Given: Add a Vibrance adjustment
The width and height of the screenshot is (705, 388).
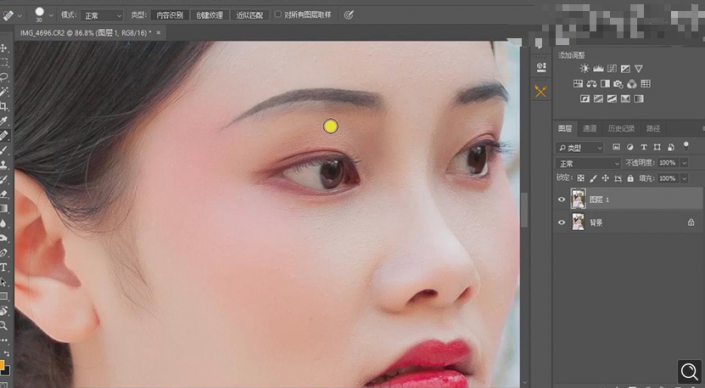Looking at the screenshot, I should click(638, 68).
